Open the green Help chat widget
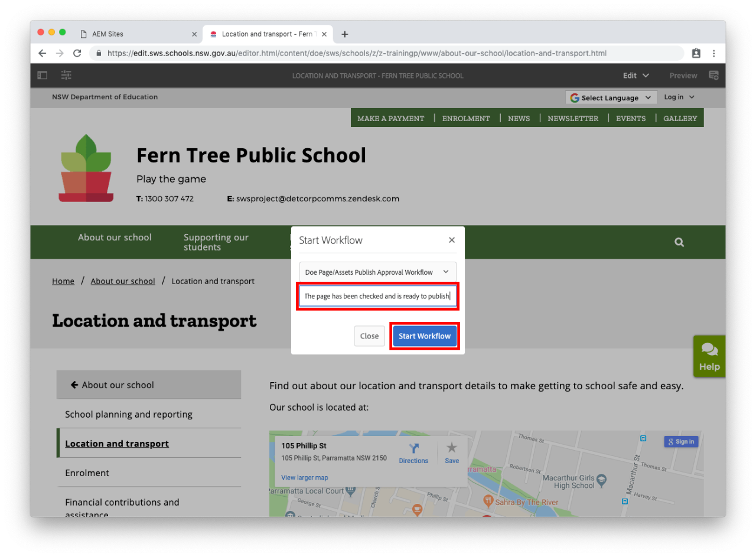The height and width of the screenshot is (557, 756). pyautogui.click(x=709, y=356)
